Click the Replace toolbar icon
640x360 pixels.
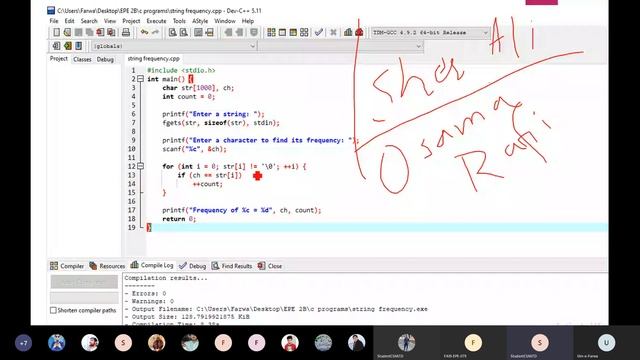coord(184,32)
